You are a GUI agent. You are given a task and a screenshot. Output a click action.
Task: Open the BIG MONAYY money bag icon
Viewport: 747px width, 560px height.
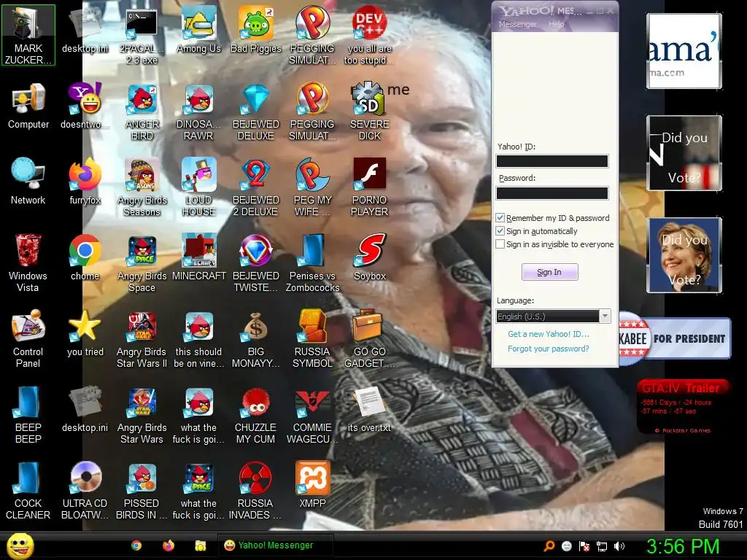256,339
